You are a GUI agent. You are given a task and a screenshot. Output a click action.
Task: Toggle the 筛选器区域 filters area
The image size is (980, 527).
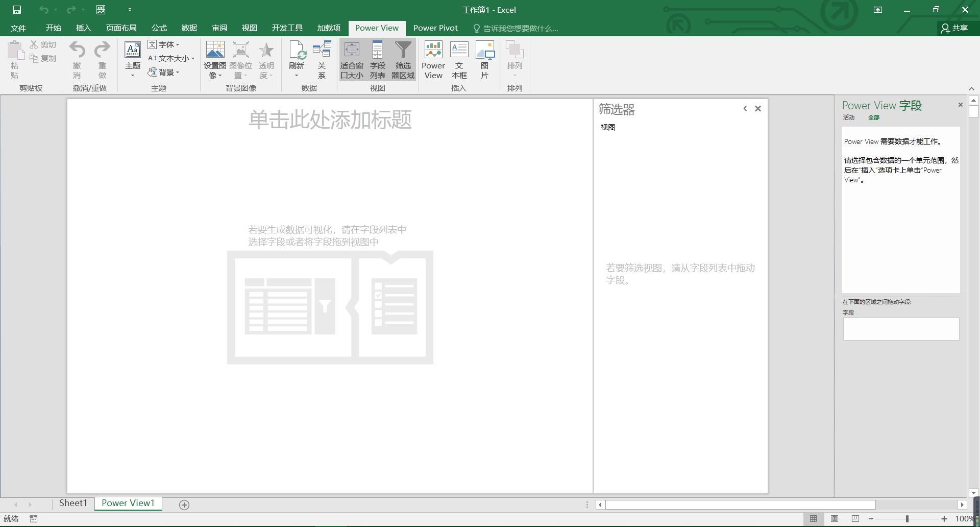(x=403, y=60)
